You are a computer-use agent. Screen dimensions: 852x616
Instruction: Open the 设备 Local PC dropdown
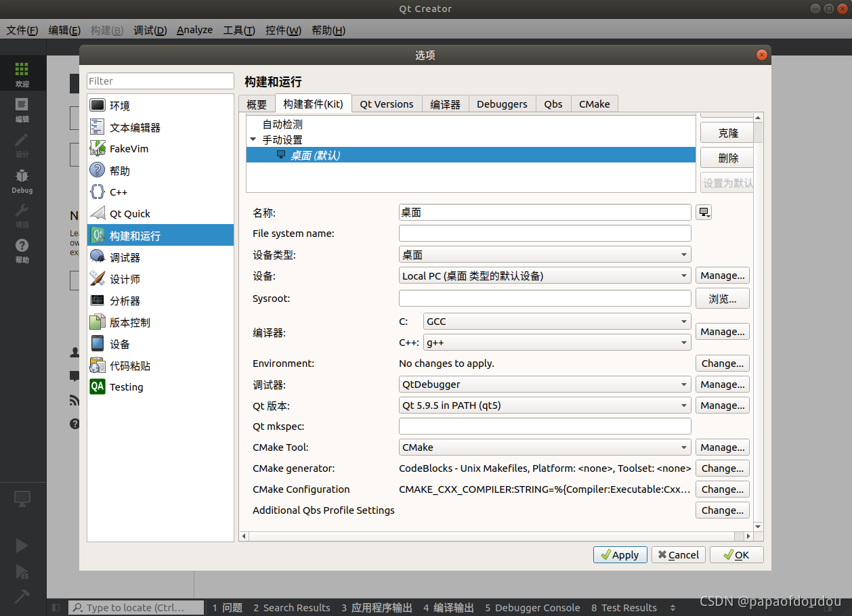click(545, 276)
